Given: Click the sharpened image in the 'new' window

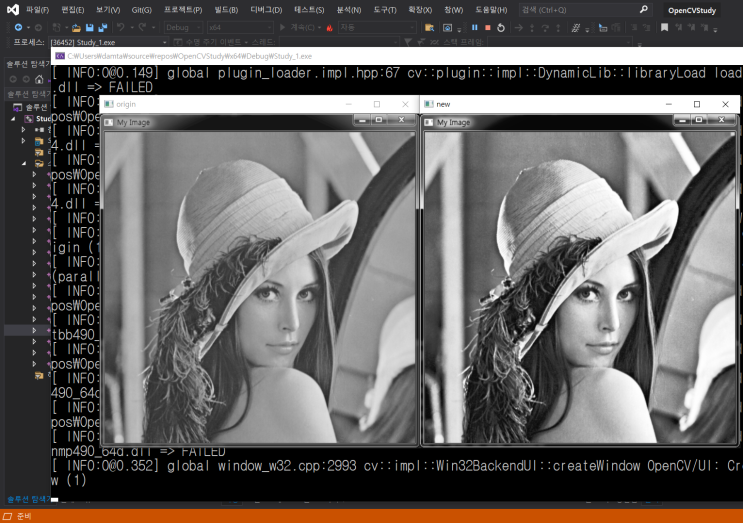Looking at the screenshot, I should 580,287.
